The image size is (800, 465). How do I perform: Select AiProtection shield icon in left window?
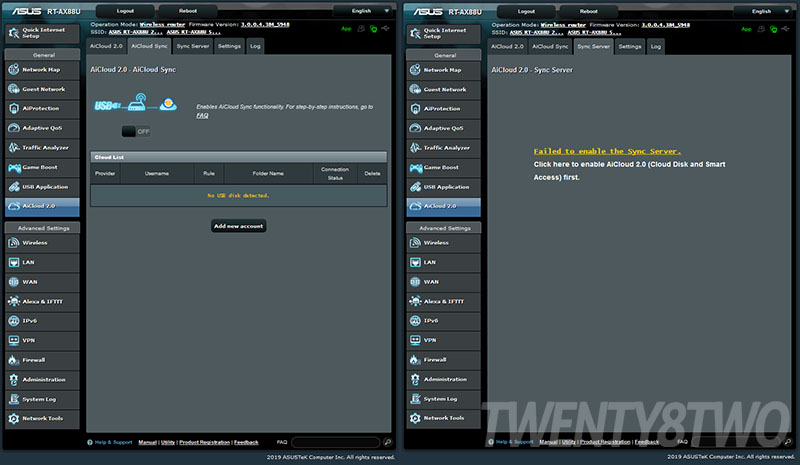click(x=14, y=108)
